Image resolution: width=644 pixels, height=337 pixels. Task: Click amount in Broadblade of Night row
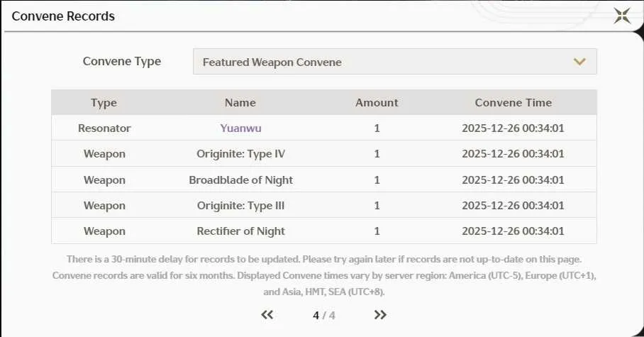pyautogui.click(x=377, y=180)
